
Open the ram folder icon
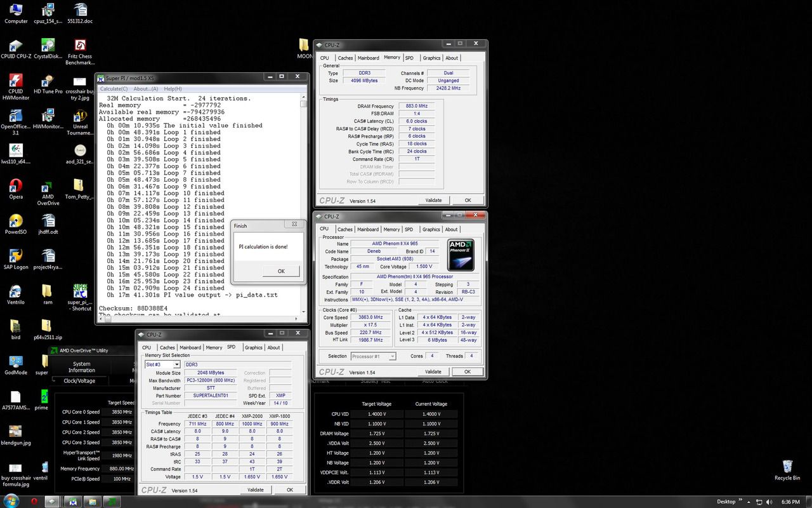click(x=48, y=294)
